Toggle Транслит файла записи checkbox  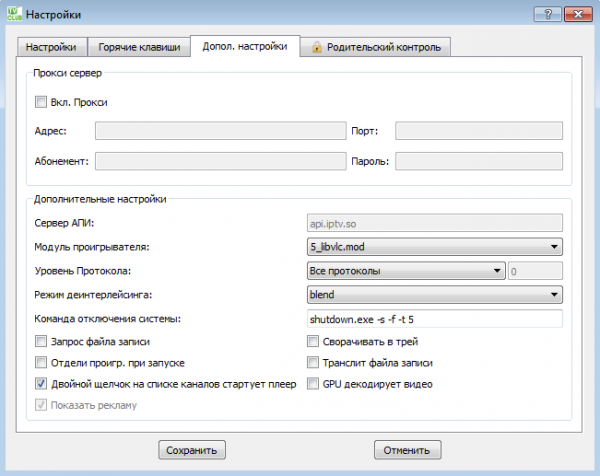(x=313, y=362)
